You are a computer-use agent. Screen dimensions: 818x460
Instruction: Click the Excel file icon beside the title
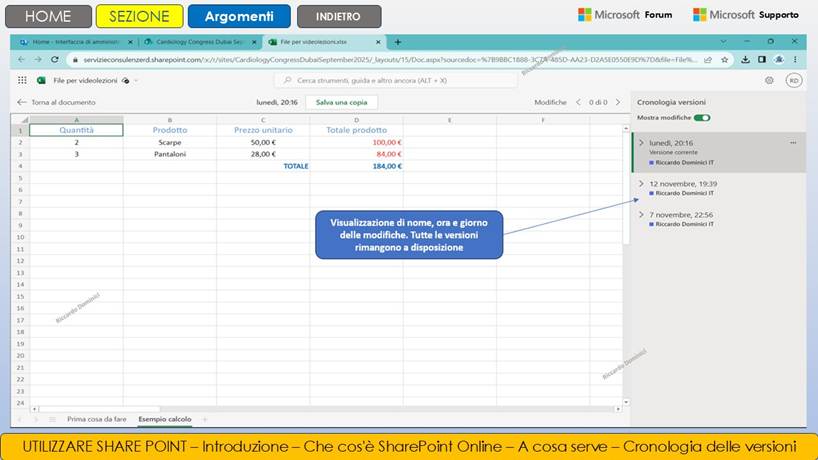click(x=41, y=80)
